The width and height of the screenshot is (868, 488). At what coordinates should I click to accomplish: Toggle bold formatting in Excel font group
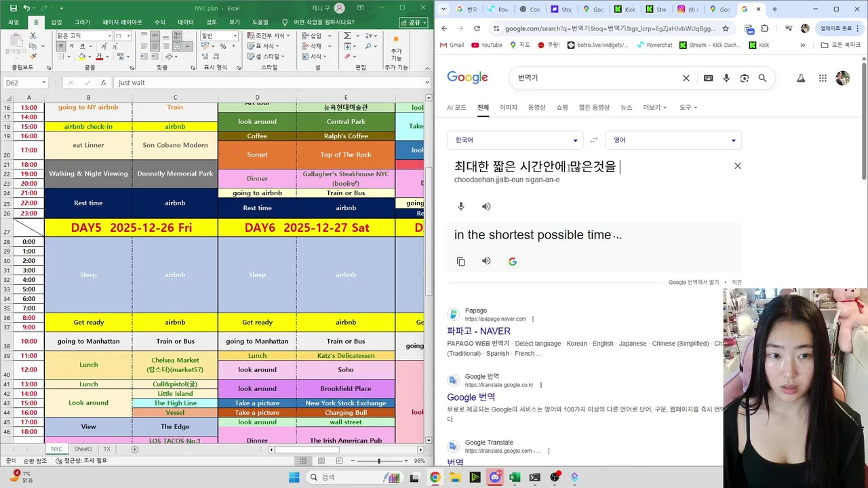61,46
